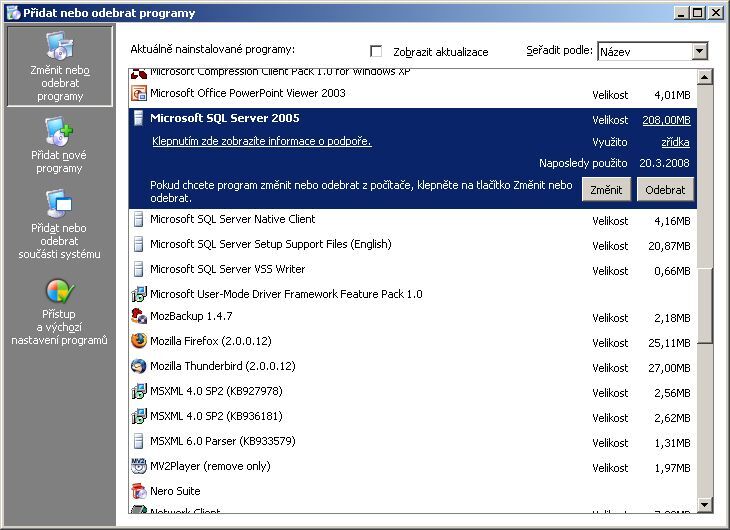Select Microsoft SQL Server Native Client entry

(232, 219)
